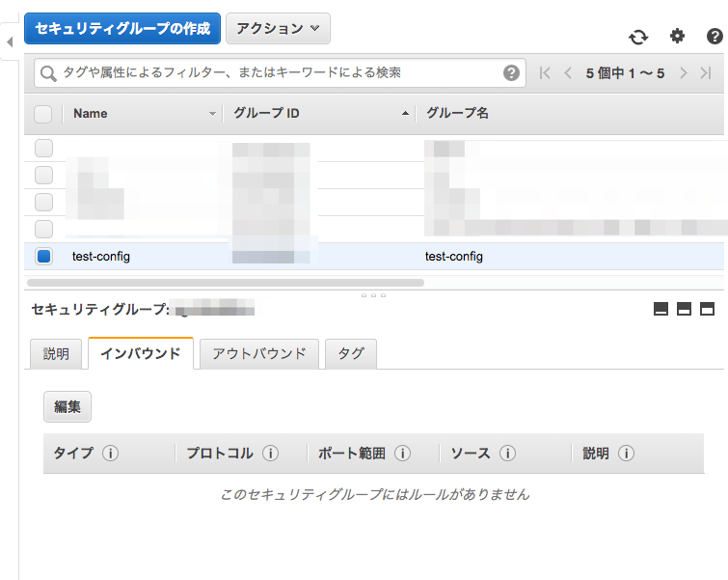
Task: Maximize the detail pane with rightmost layout icon
Action: (707, 310)
